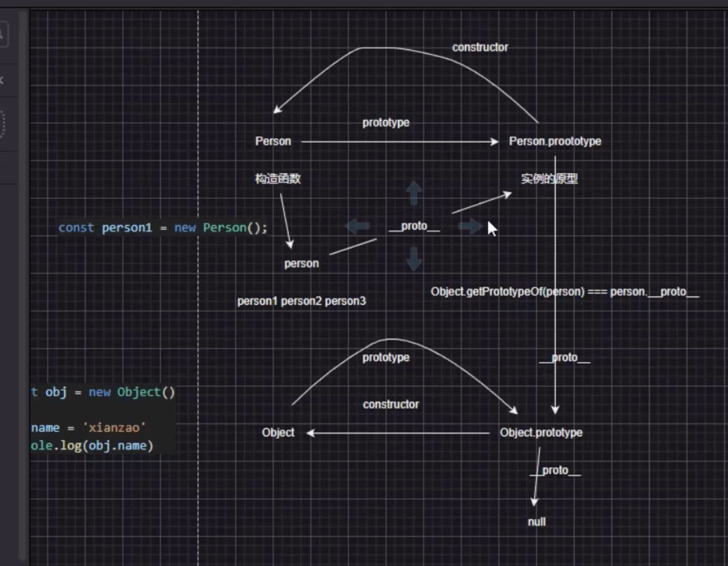Screen dimensions: 728x566
Task: Select the Object.getPrototypeOf(person) comparison text
Action: [x=565, y=292]
